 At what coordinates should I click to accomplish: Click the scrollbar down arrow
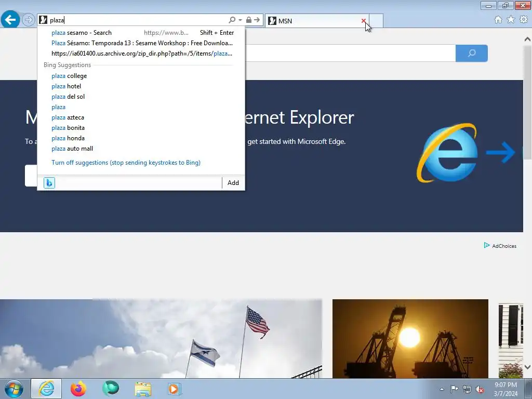(x=527, y=367)
